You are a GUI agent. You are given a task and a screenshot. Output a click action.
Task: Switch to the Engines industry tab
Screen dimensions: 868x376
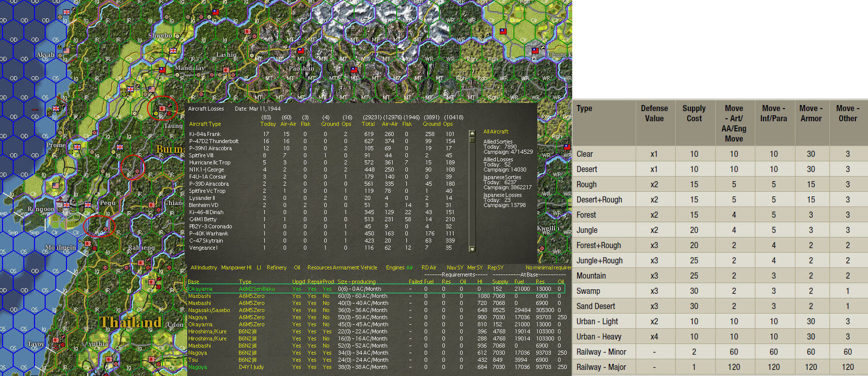pyautogui.click(x=395, y=267)
